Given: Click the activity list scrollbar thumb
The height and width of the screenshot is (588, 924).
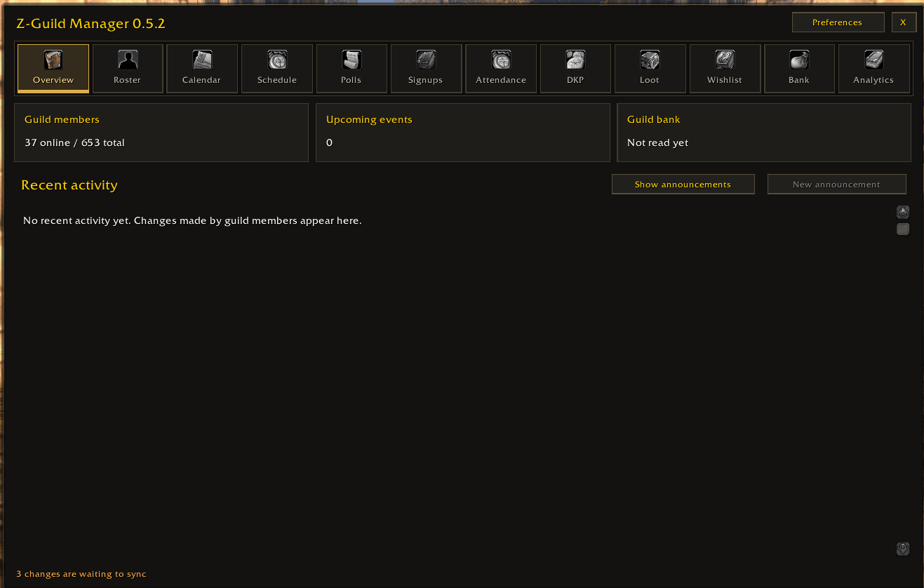Looking at the screenshot, I should coord(903,229).
